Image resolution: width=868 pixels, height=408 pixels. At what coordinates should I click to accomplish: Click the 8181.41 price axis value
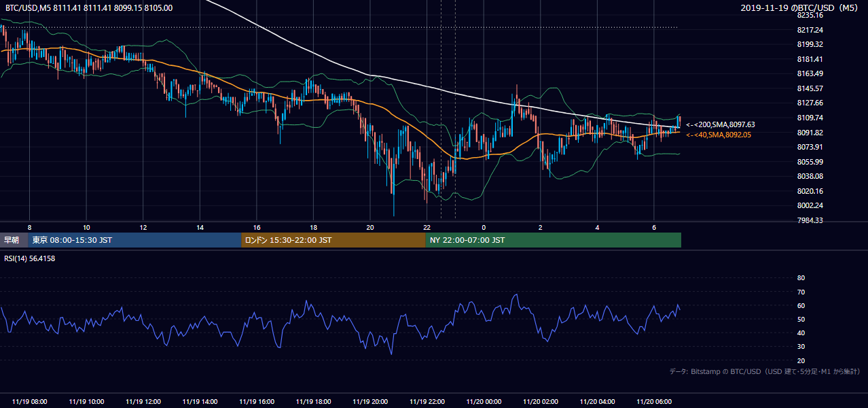pos(810,59)
